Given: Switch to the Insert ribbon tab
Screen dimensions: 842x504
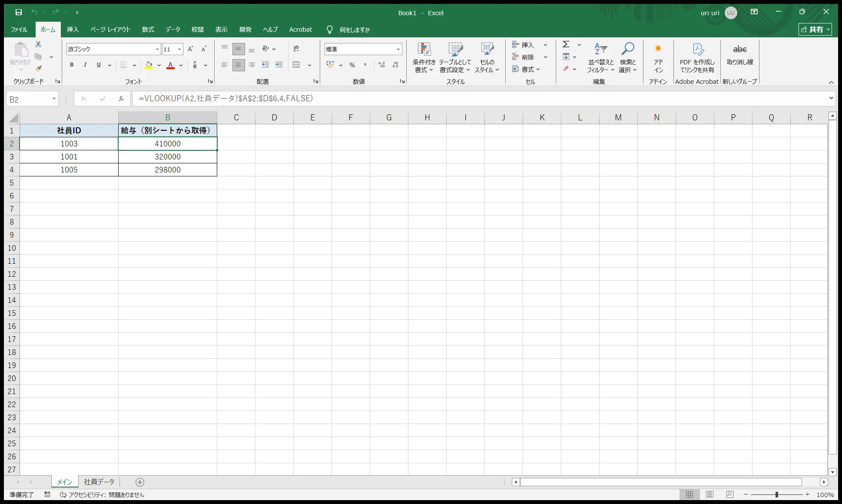Looking at the screenshot, I should [73, 30].
